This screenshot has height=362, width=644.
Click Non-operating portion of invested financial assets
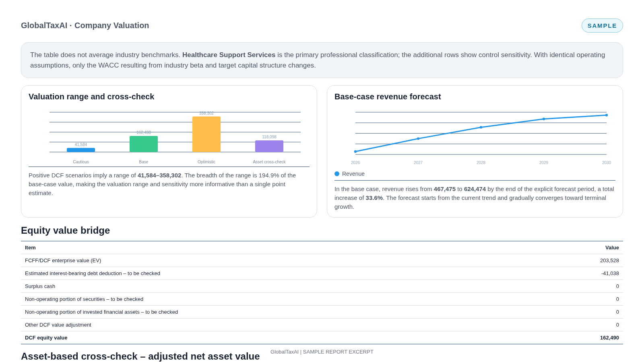(x=101, y=312)
